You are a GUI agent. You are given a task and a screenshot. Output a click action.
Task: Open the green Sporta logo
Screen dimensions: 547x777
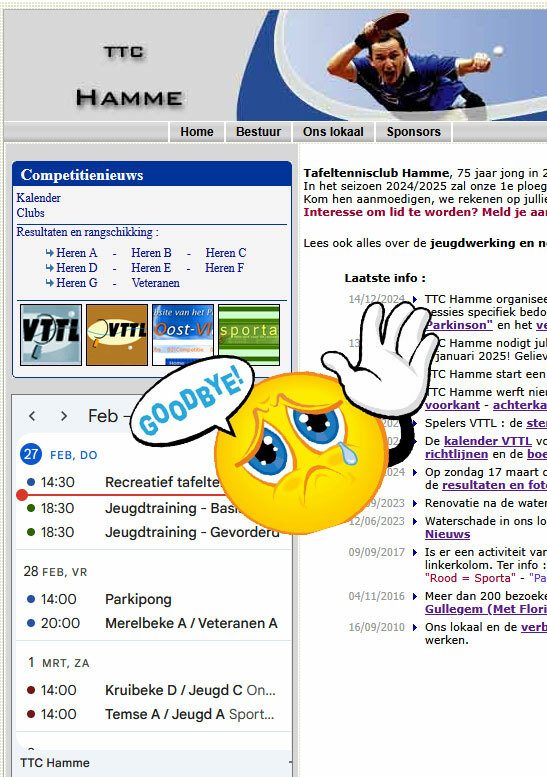[x=249, y=335]
